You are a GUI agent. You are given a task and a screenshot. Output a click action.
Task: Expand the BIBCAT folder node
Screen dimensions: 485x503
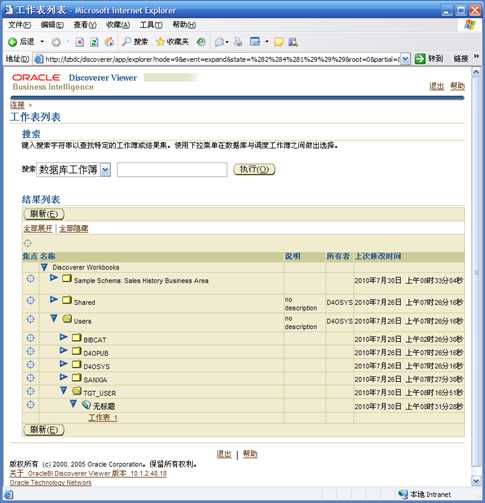coord(64,337)
